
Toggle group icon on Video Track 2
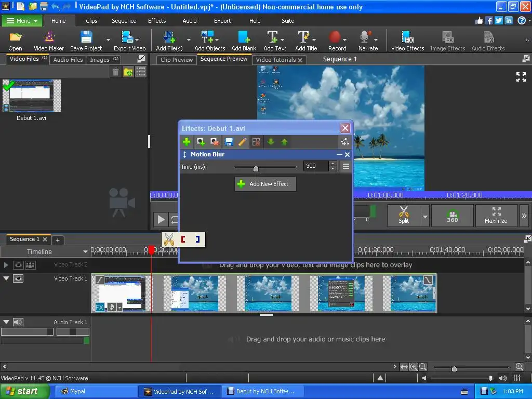(x=30, y=265)
